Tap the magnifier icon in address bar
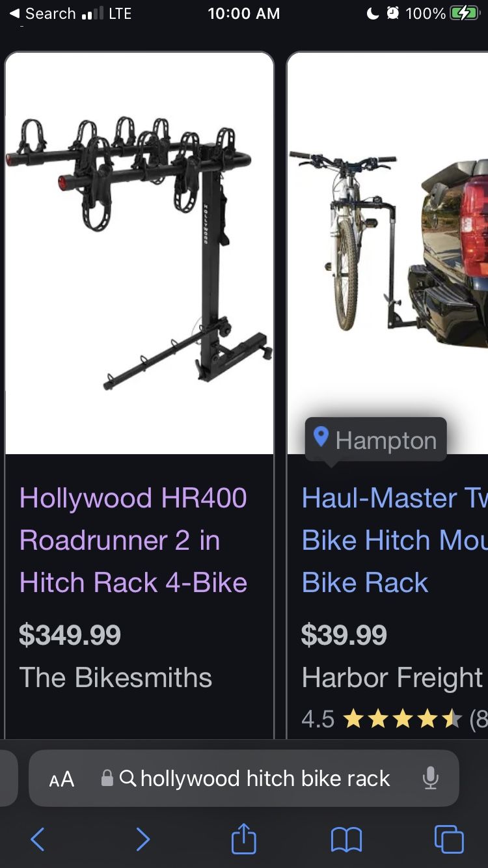This screenshot has height=868, width=488. coord(128,778)
